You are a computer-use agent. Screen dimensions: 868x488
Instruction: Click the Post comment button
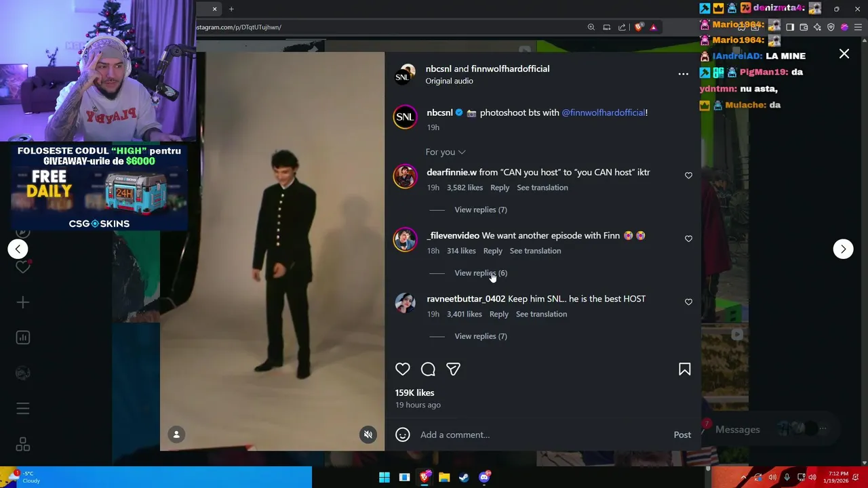pos(682,435)
